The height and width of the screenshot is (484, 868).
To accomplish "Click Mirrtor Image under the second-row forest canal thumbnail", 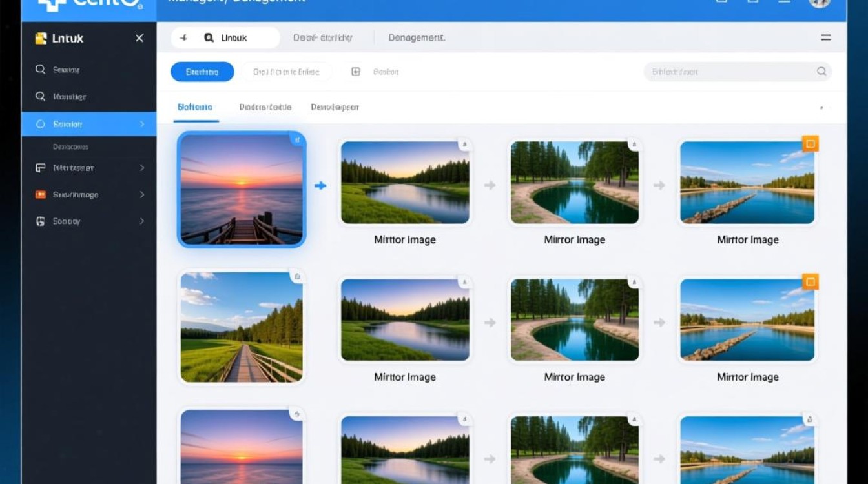I will 575,377.
